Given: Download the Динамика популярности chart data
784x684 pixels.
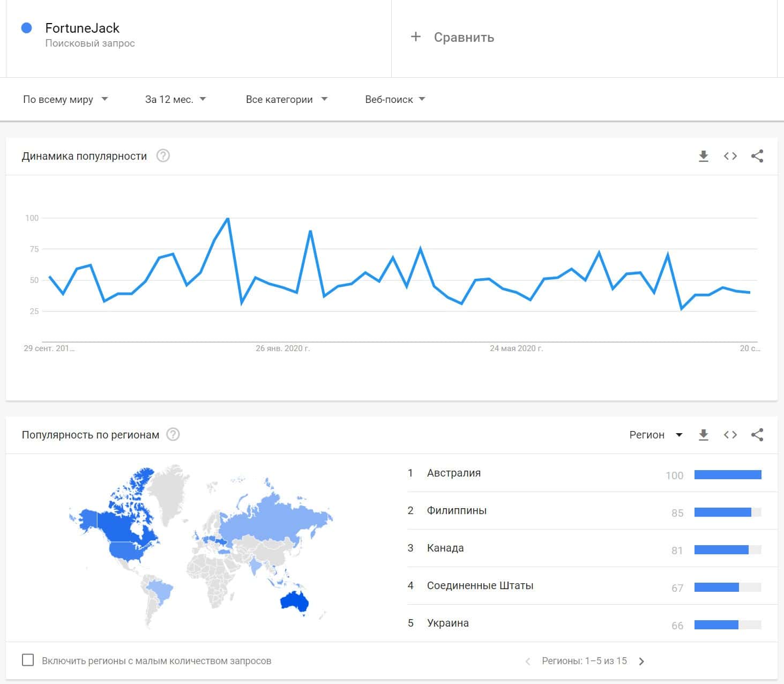Looking at the screenshot, I should [x=704, y=156].
